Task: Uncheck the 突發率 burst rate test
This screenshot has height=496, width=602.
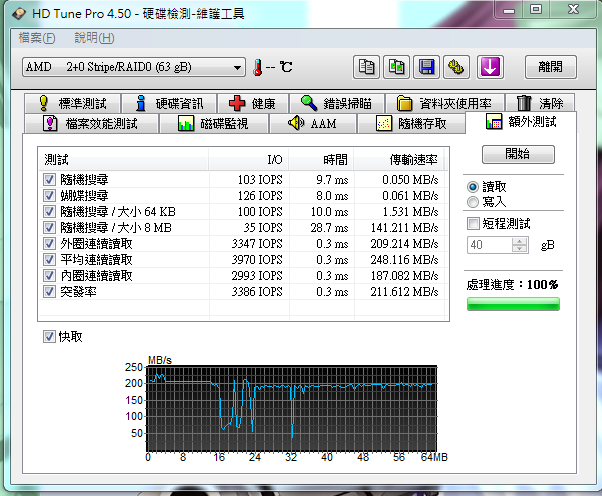Action: (49, 292)
